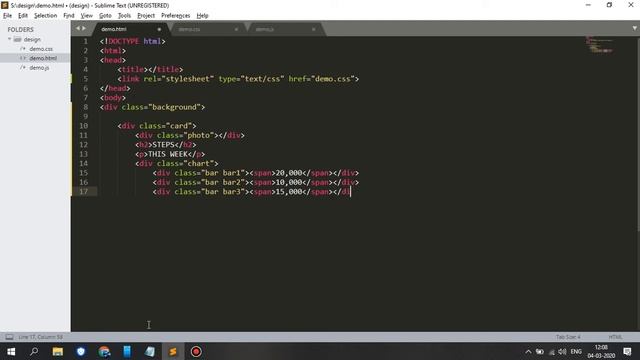Change the HTML syntax selector in status bar
Screen dimensions: 640x360
coord(615,337)
